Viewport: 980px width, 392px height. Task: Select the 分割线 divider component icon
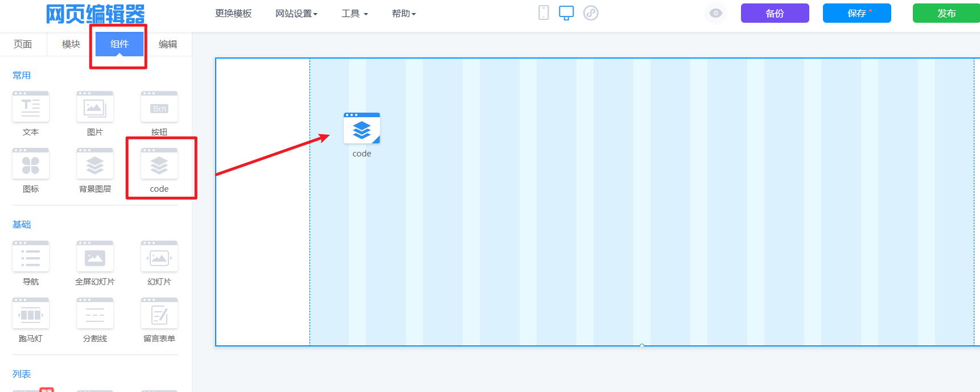pyautogui.click(x=95, y=313)
